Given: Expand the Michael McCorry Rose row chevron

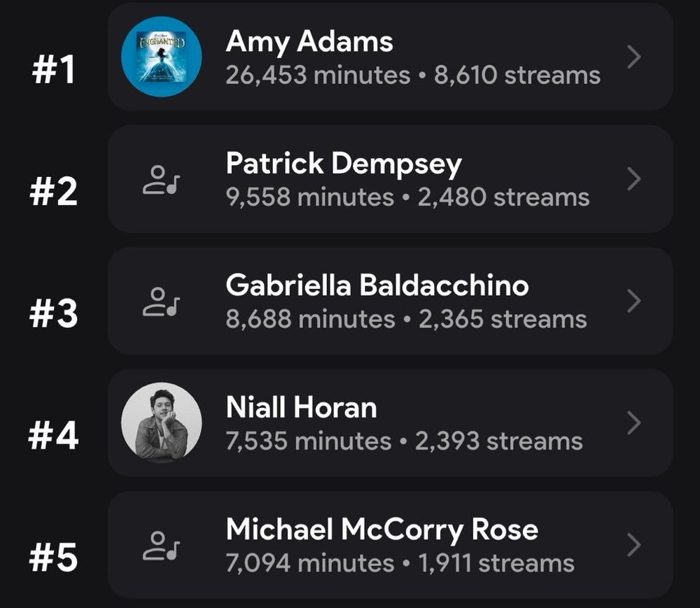Looking at the screenshot, I should click(x=634, y=545).
